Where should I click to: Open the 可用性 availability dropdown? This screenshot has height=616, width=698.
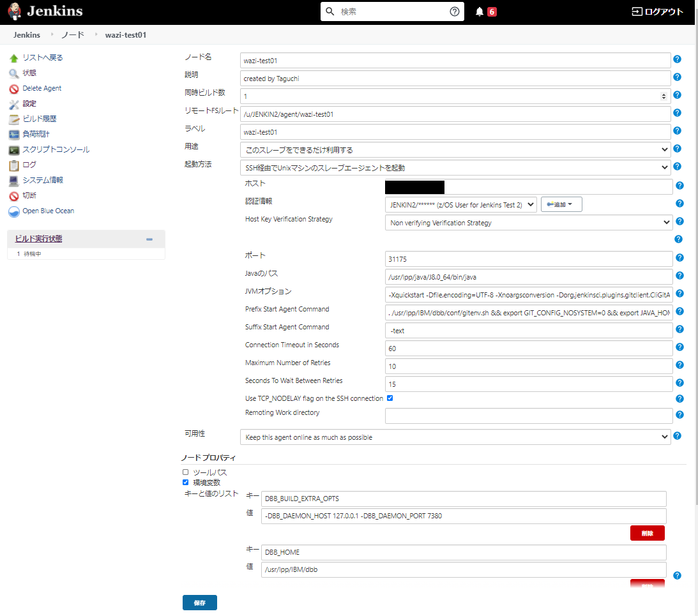[455, 437]
